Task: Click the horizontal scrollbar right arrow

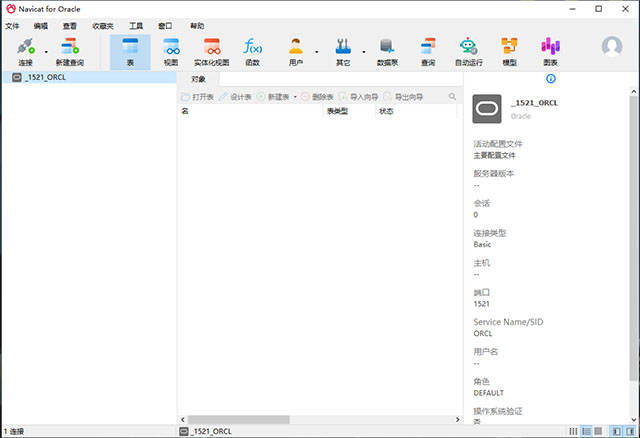Action: tap(458, 420)
